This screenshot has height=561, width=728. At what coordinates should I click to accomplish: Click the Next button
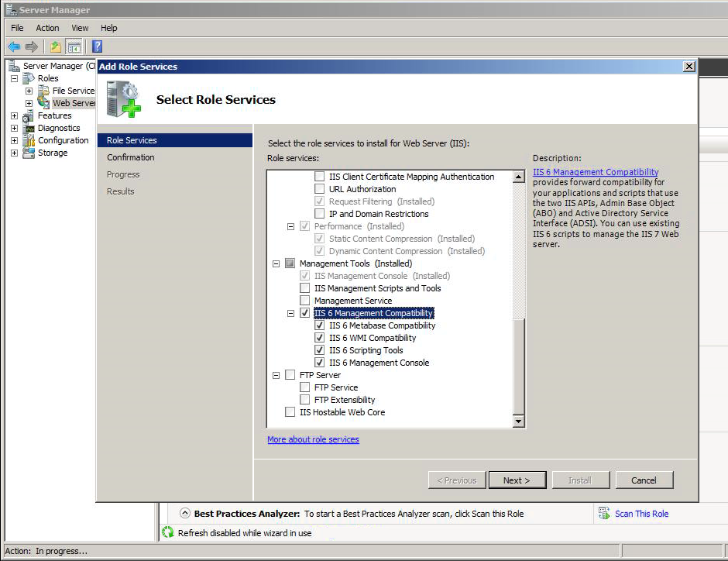click(x=516, y=480)
